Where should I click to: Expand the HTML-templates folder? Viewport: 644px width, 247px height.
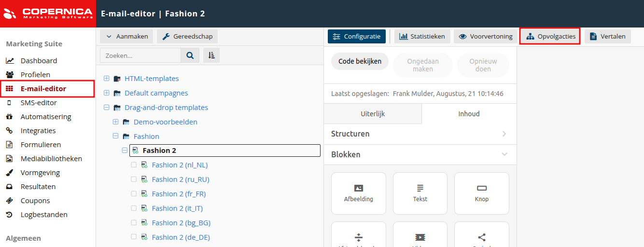tap(107, 79)
